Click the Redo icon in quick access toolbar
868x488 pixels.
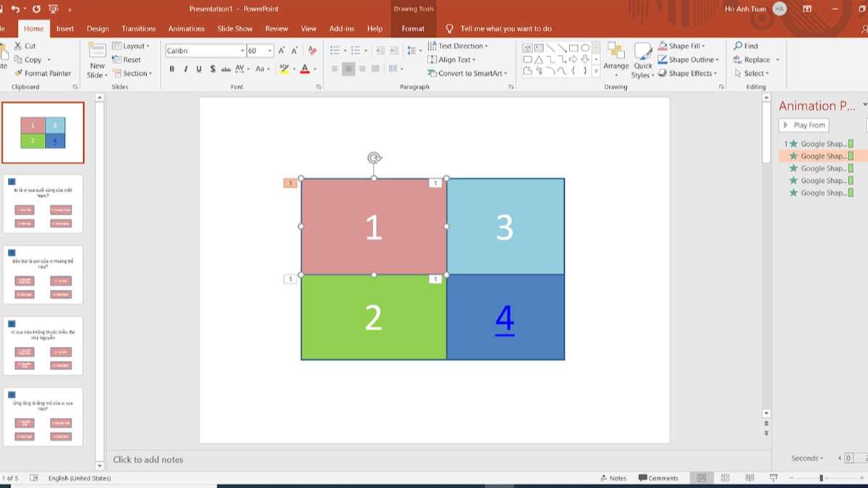36,9
